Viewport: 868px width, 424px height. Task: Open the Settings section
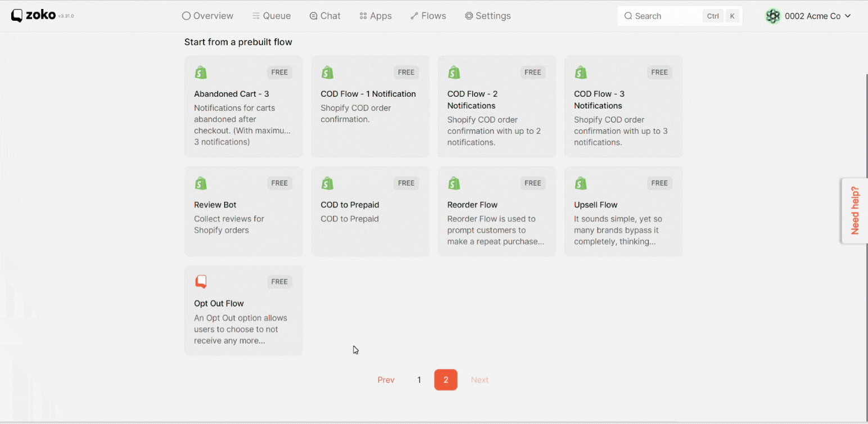[x=488, y=16]
